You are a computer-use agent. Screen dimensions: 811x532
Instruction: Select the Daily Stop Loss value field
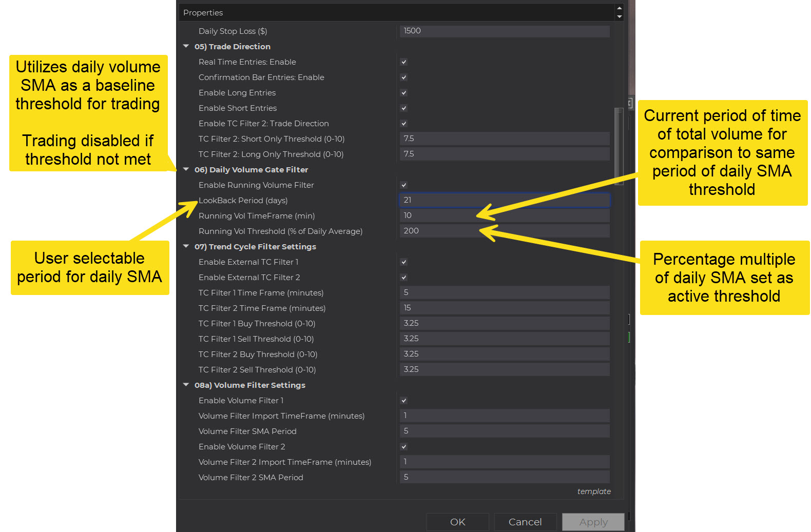pyautogui.click(x=504, y=31)
